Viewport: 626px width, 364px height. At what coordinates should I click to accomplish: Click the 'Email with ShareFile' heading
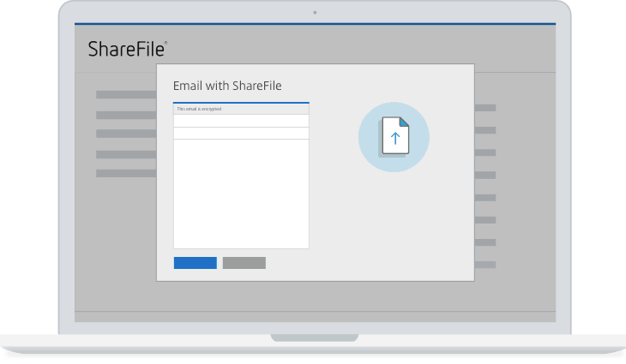point(227,86)
